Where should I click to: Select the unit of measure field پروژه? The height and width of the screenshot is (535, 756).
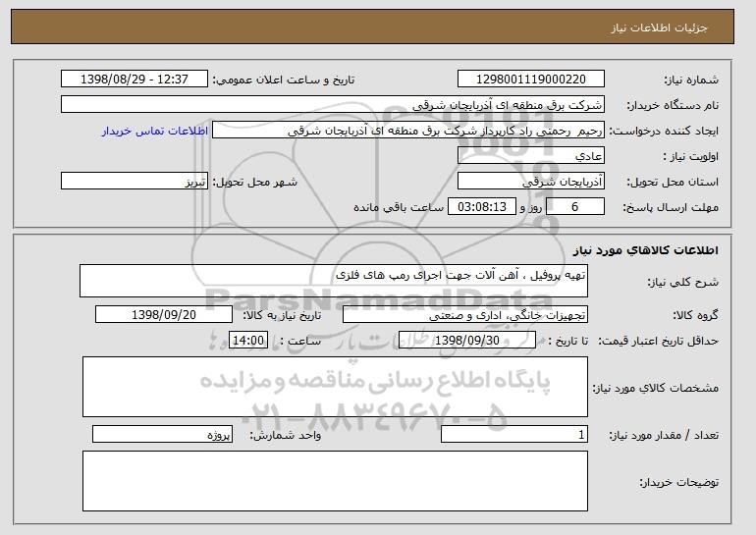point(162,434)
